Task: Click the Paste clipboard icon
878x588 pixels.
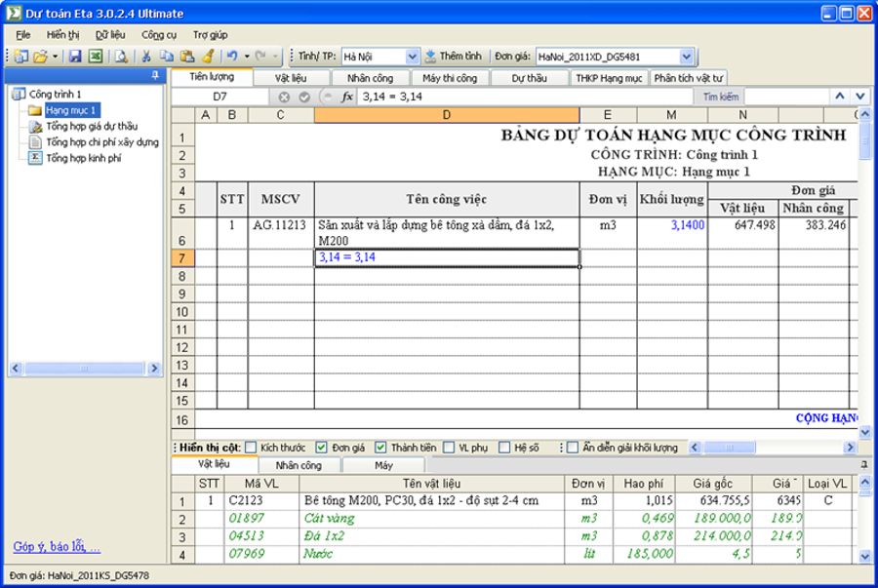Action: point(185,57)
